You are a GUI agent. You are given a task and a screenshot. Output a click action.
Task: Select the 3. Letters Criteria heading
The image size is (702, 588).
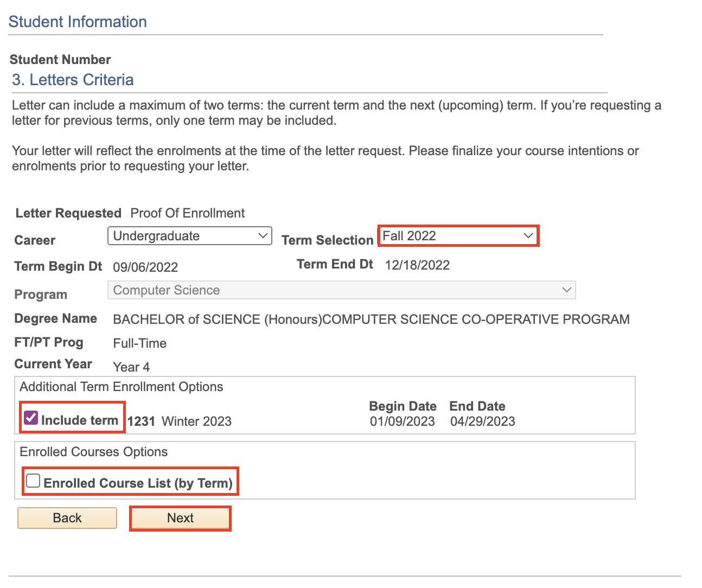pos(73,80)
